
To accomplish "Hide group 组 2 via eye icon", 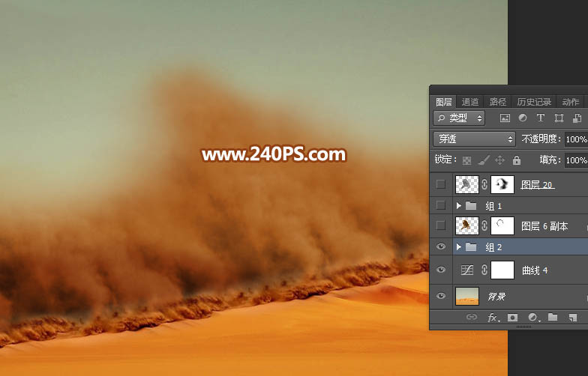I will 441,246.
